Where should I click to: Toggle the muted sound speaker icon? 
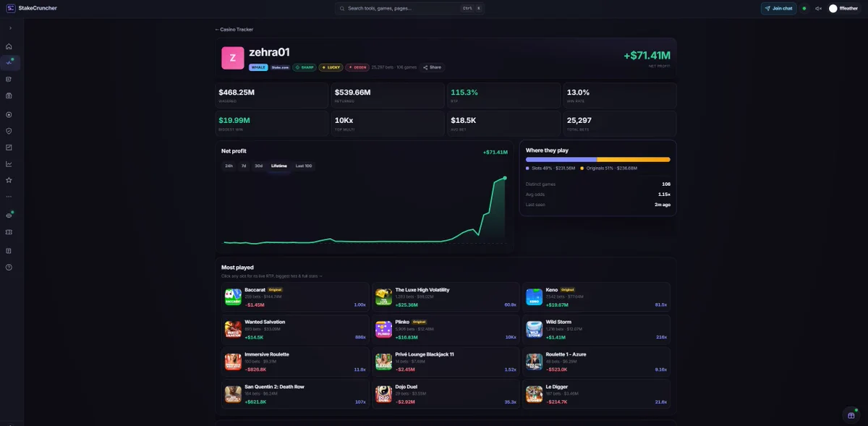(818, 9)
